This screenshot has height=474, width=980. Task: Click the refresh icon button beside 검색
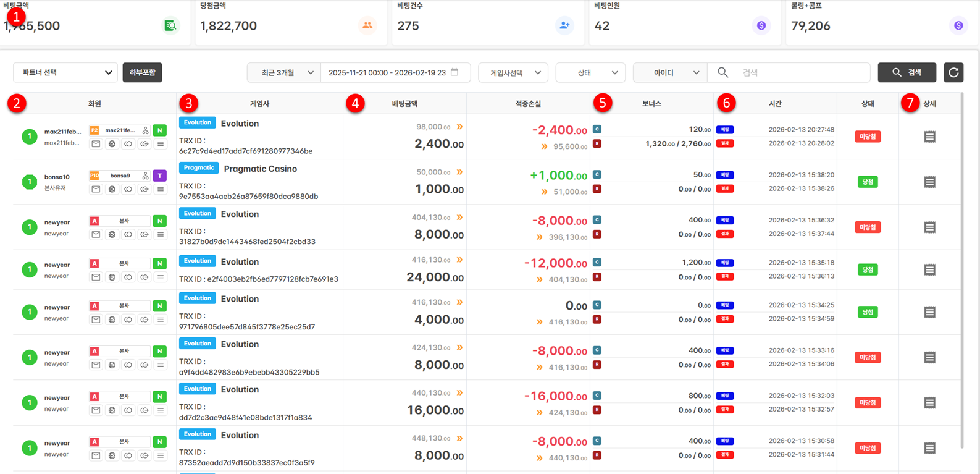tap(953, 72)
